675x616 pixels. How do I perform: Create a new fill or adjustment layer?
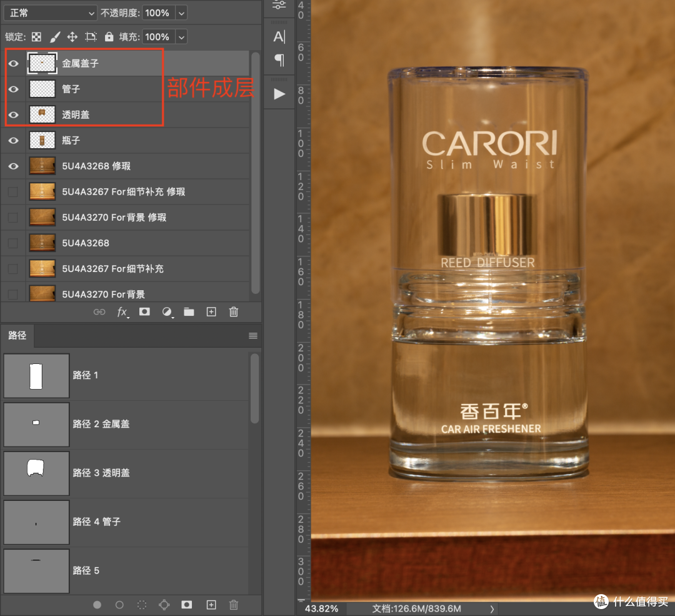[167, 312]
